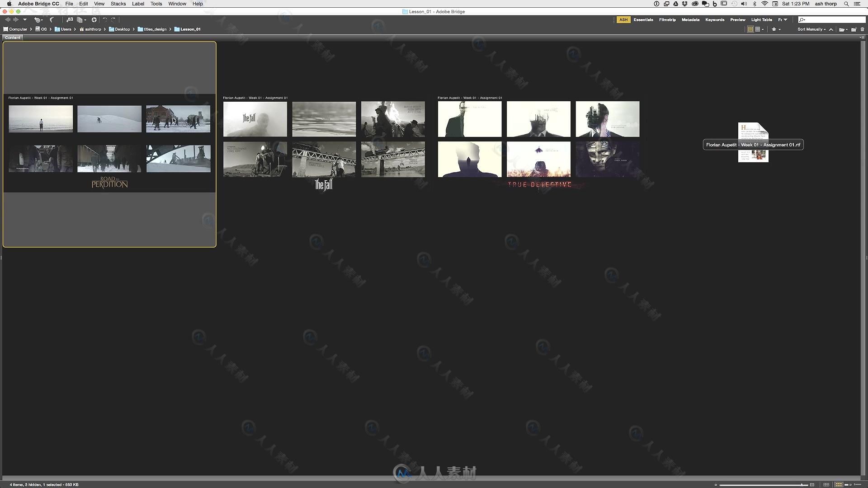Navigate to titles_design in the path bar

[x=152, y=29]
